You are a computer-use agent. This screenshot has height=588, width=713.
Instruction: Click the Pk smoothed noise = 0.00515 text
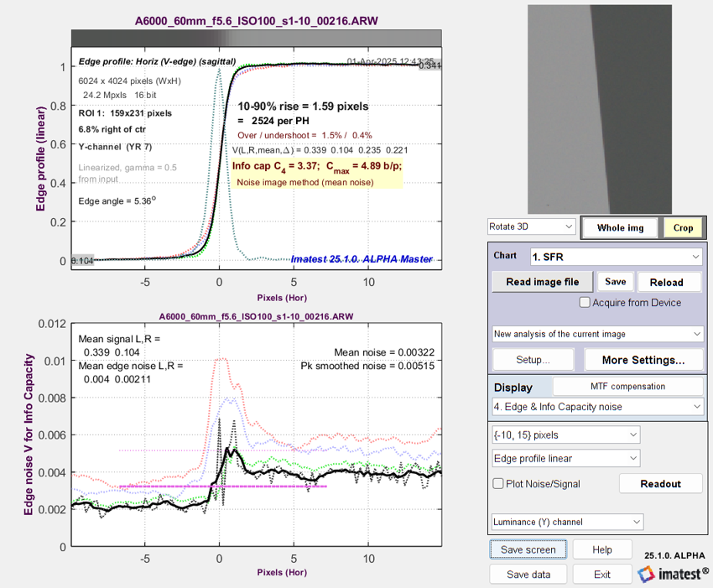click(x=367, y=366)
